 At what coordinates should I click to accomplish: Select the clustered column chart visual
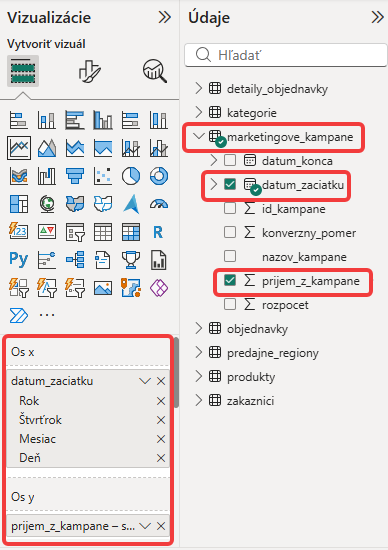click(103, 120)
